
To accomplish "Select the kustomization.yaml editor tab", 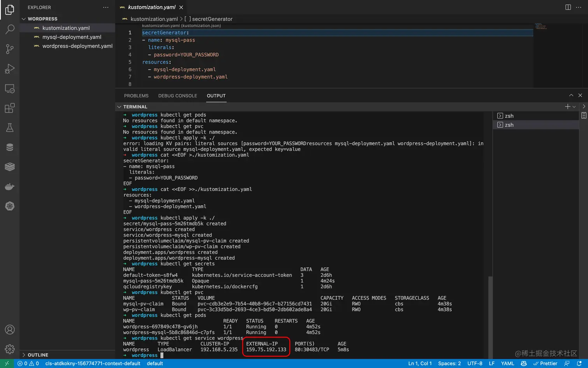I will click(x=151, y=7).
